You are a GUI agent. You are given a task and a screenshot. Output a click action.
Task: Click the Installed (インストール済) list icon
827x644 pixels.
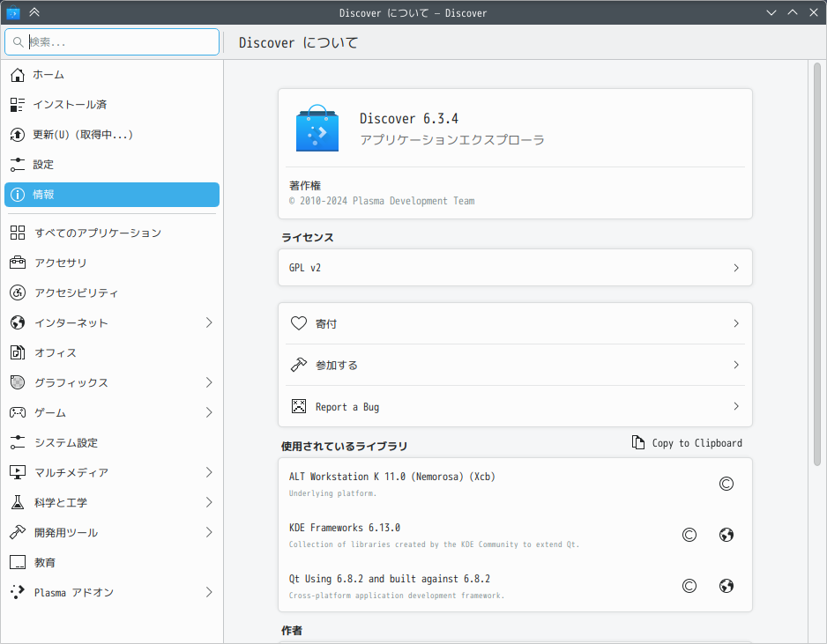(18, 105)
